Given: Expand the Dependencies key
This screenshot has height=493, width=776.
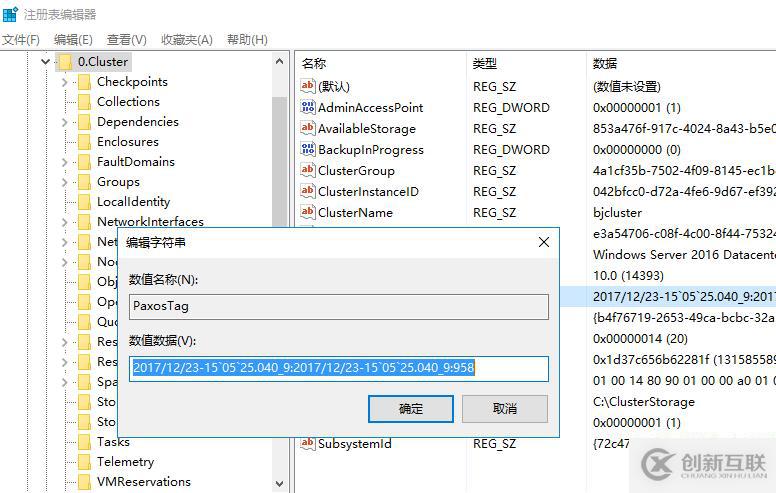Looking at the screenshot, I should 64,122.
